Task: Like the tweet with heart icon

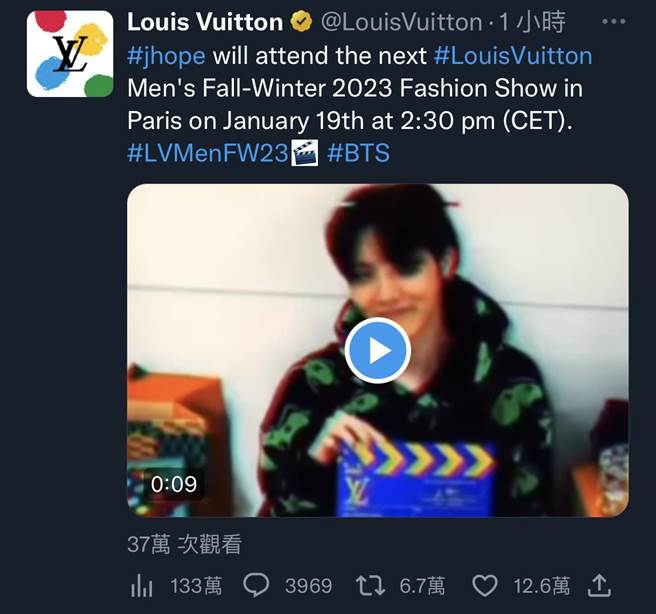Action: pyautogui.click(x=485, y=585)
